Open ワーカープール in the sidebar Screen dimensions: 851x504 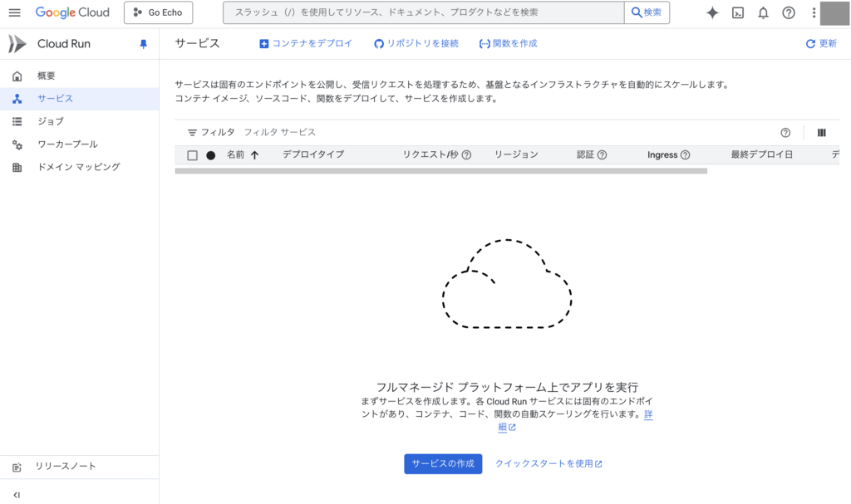[67, 144]
